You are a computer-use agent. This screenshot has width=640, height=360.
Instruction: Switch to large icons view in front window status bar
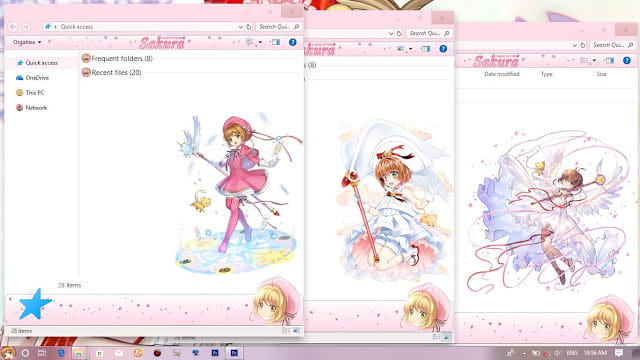pyautogui.click(x=296, y=330)
